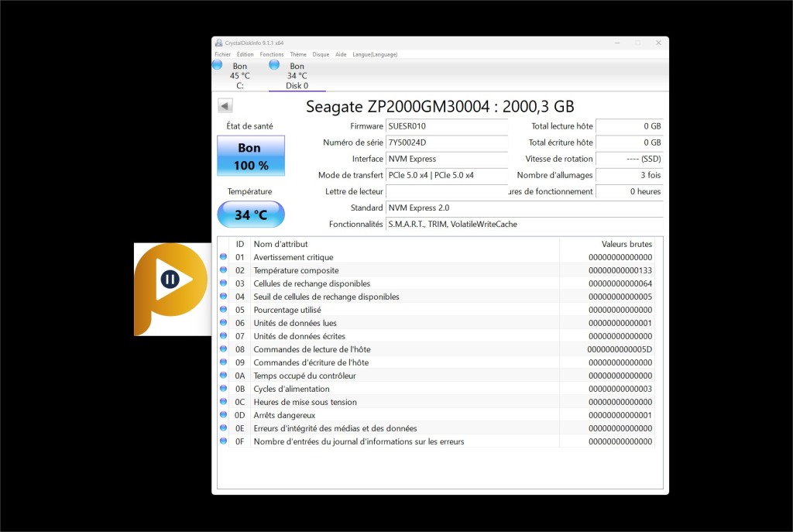Select the Arrêts dangereux attribute name
The height and width of the screenshot is (532, 793).
pos(284,415)
